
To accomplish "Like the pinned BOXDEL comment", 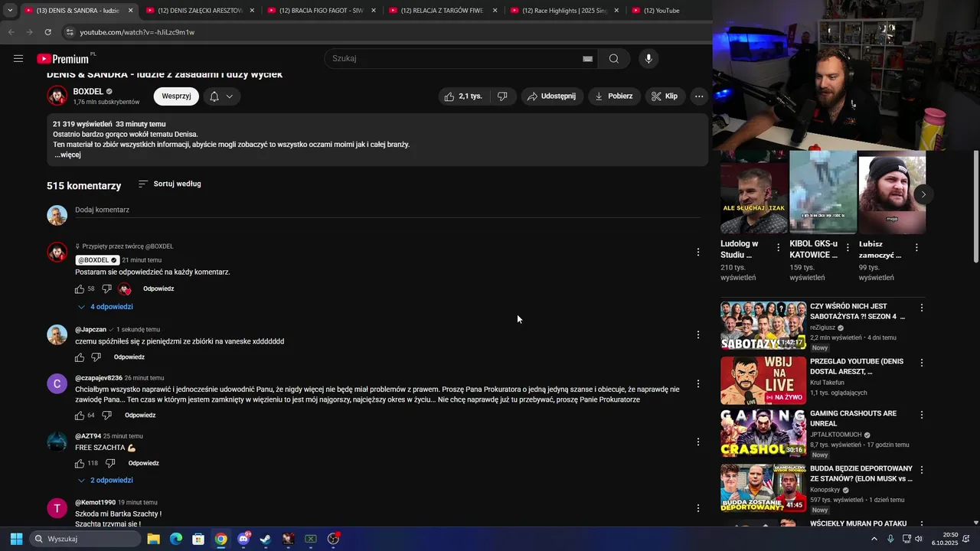I will coord(80,289).
